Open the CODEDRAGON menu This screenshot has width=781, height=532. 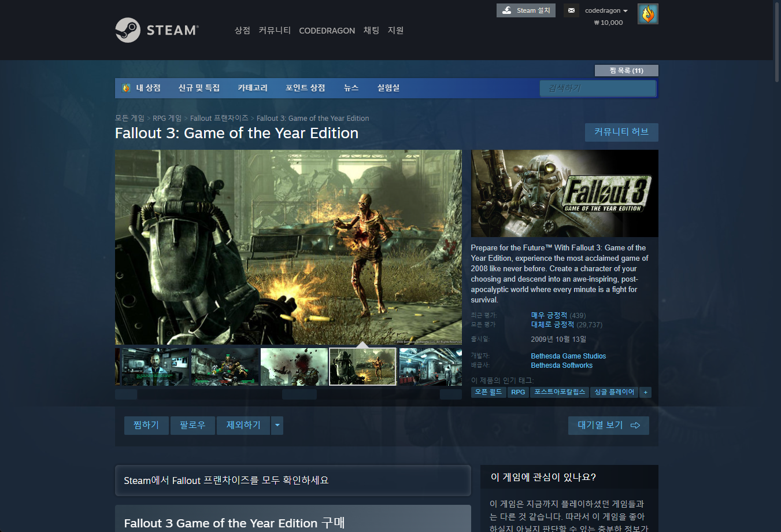327,31
